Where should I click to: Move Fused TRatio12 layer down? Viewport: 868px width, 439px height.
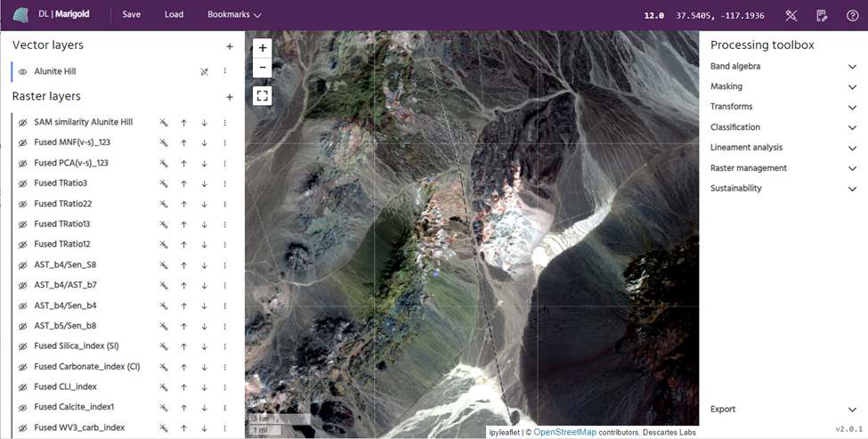(204, 245)
